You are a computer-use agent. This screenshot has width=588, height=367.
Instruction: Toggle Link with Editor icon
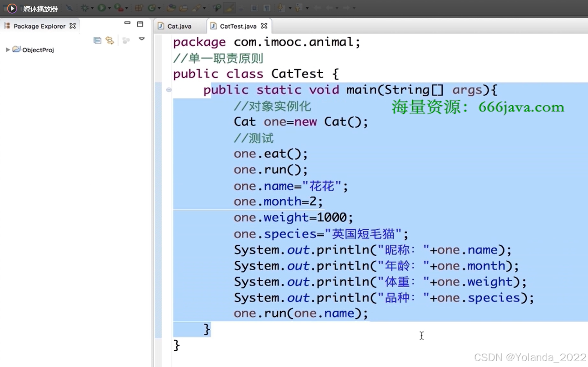point(109,40)
